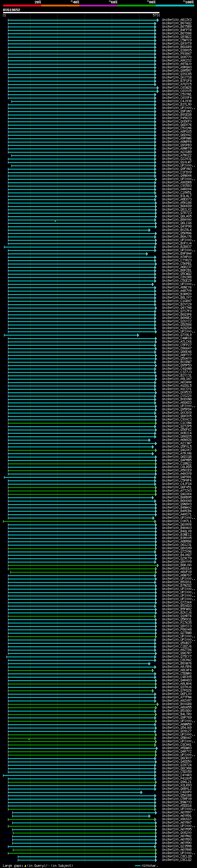Open hit UniRef100_B3TLM0
The image size is (197, 868).
tap(177, 104)
